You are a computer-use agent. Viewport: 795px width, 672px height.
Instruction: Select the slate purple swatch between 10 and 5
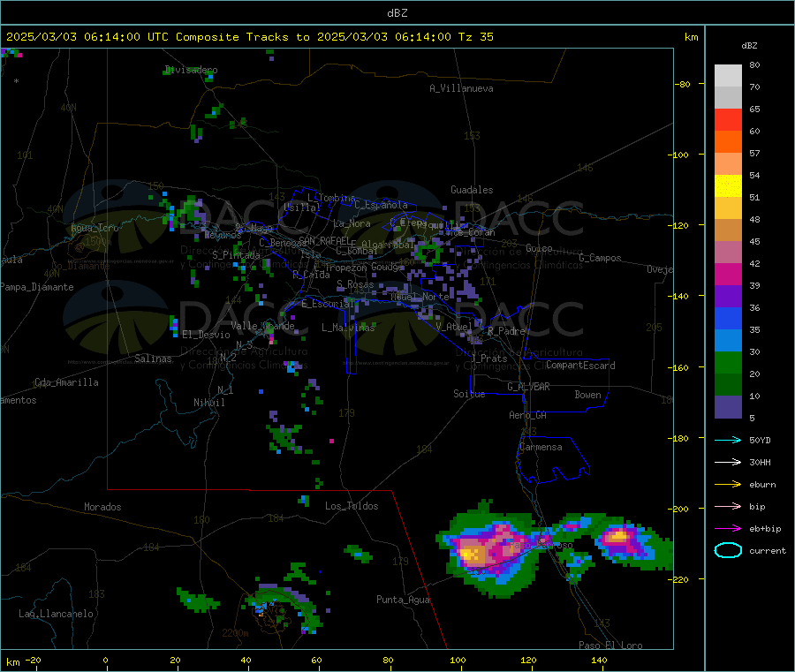point(728,407)
